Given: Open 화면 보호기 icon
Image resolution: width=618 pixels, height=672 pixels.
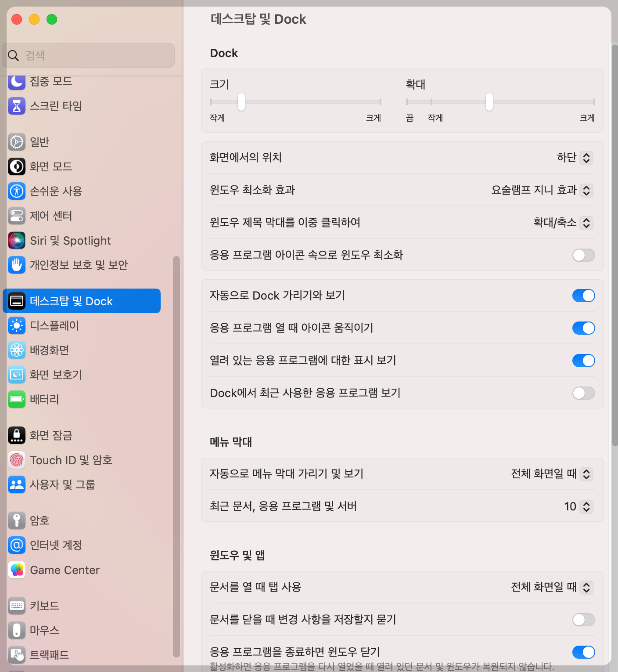Looking at the screenshot, I should coord(17,375).
